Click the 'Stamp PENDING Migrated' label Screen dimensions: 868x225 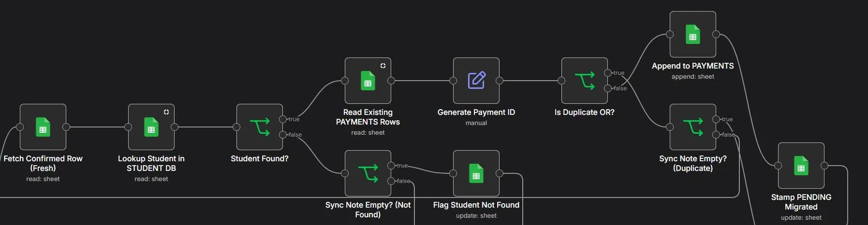801,202
